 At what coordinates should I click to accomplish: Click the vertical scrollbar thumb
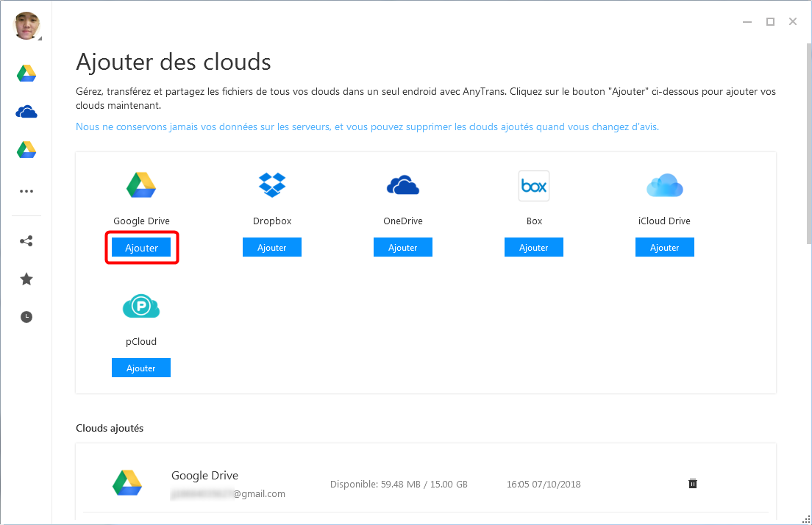[809, 143]
